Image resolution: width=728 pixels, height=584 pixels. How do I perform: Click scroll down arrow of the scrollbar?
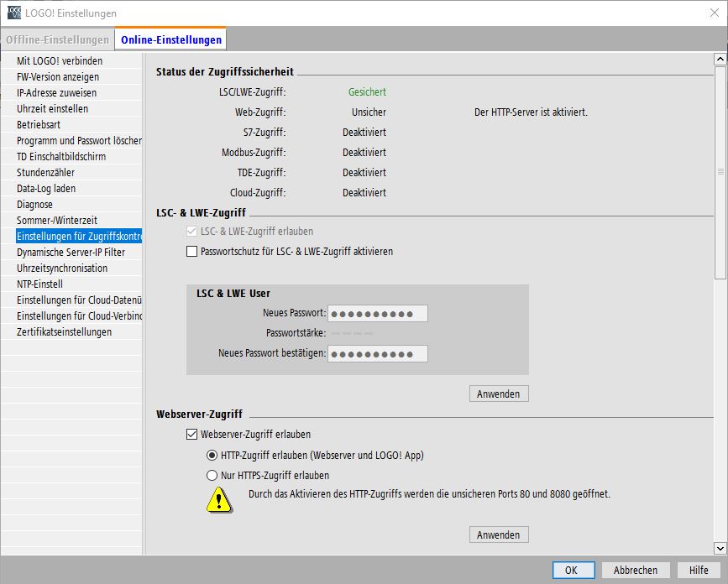[x=720, y=548]
